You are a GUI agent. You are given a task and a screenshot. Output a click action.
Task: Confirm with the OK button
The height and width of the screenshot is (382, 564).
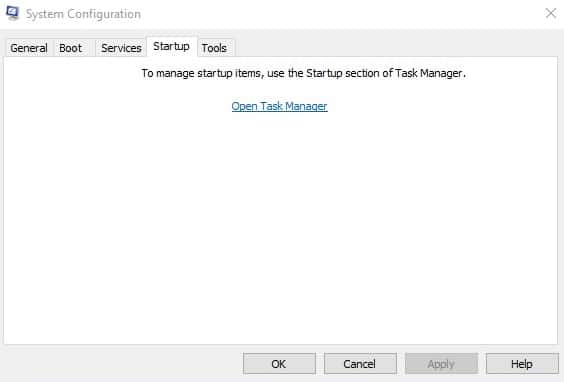(x=279, y=364)
